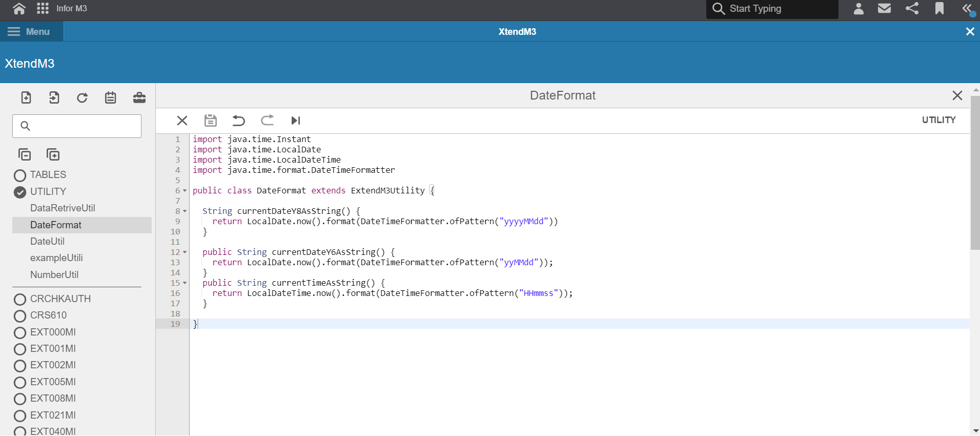The width and height of the screenshot is (980, 436).
Task: Open the mail inbox icon
Action: 884,8
